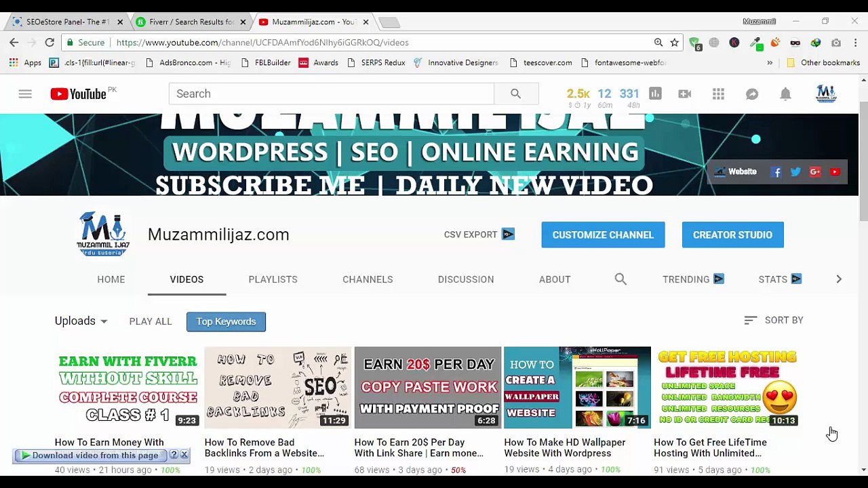Open the Facebook link on channel banner

[776, 172]
